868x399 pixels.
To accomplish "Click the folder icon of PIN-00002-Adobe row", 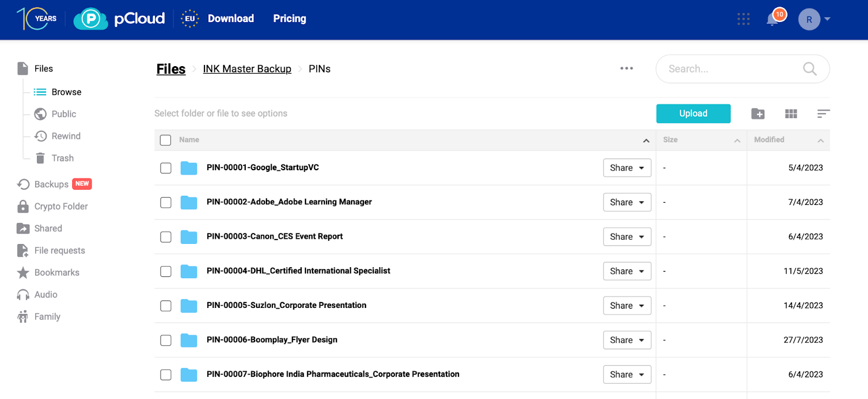I will click(189, 202).
